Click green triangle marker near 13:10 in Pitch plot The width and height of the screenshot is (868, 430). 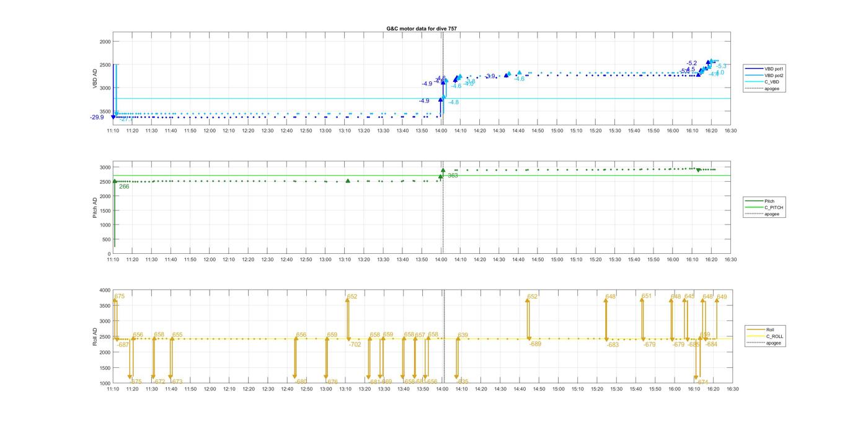[348, 181]
